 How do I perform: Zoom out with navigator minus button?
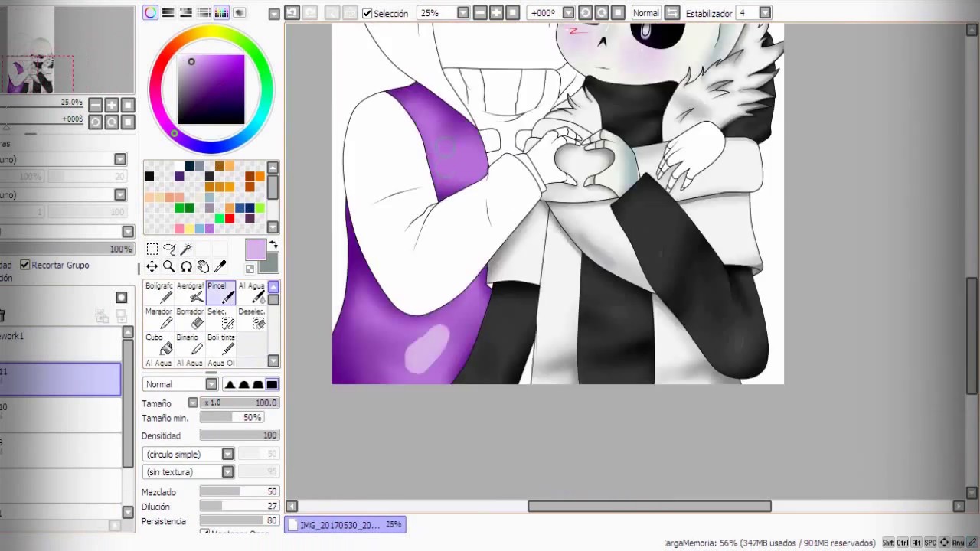(x=95, y=105)
